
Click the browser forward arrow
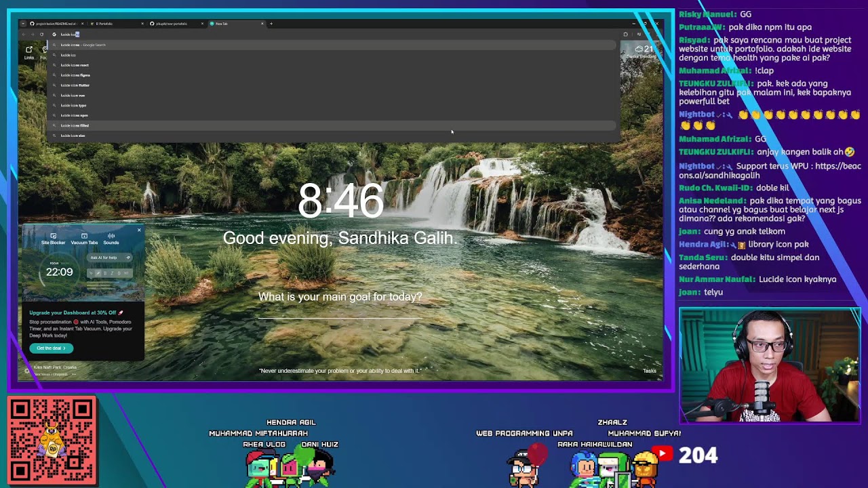click(x=33, y=34)
